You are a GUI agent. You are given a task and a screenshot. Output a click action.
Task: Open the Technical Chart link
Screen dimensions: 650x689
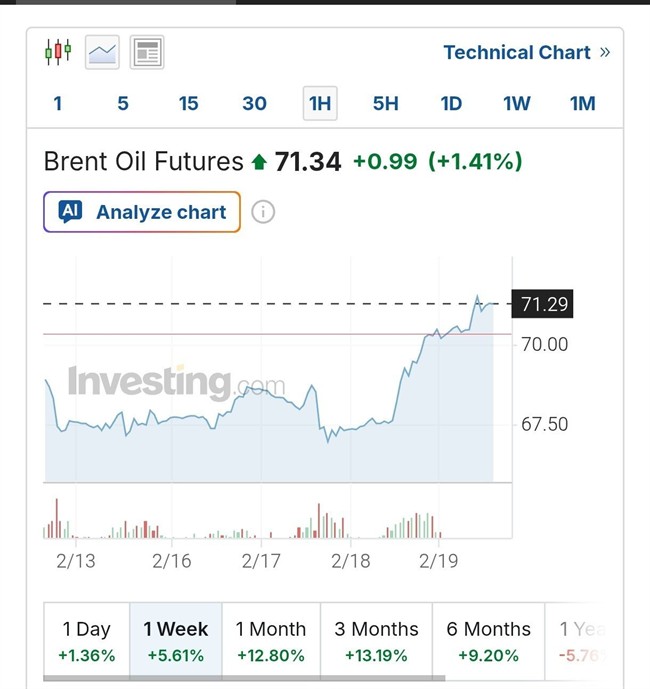[526, 52]
